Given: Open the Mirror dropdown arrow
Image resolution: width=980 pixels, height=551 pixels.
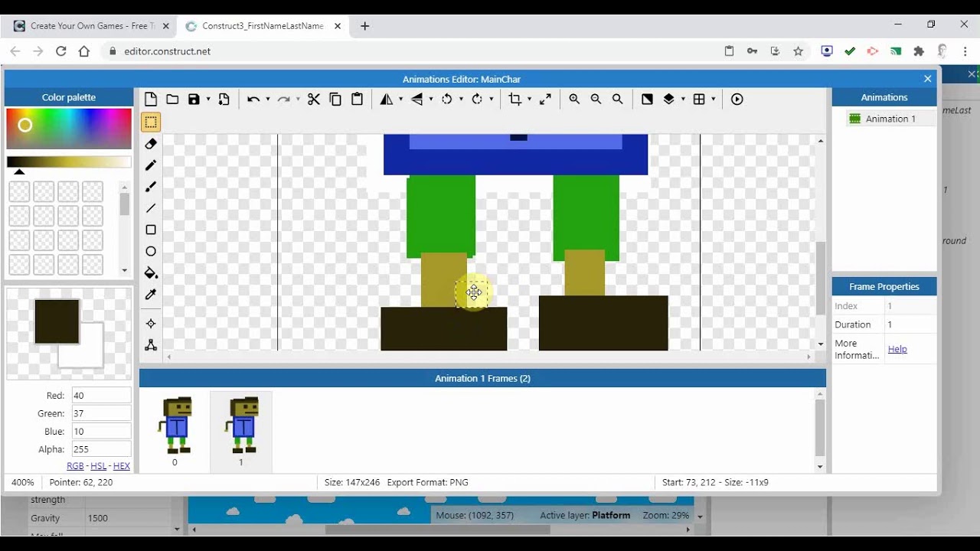Looking at the screenshot, I should (x=400, y=99).
